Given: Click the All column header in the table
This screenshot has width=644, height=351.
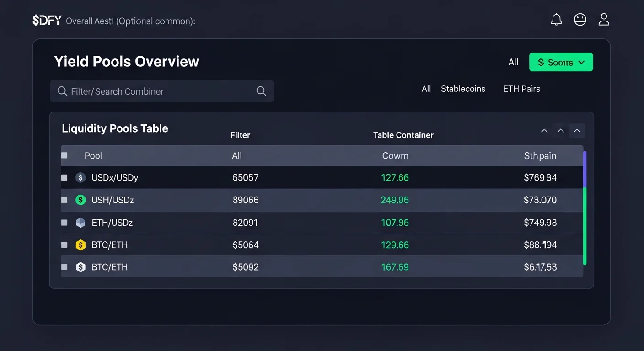Looking at the screenshot, I should [x=237, y=155].
